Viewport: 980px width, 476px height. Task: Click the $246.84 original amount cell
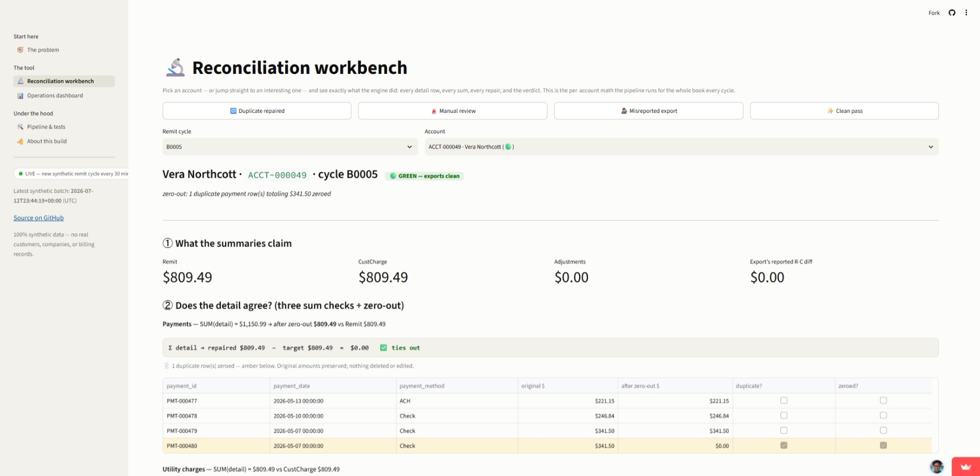tap(568, 415)
